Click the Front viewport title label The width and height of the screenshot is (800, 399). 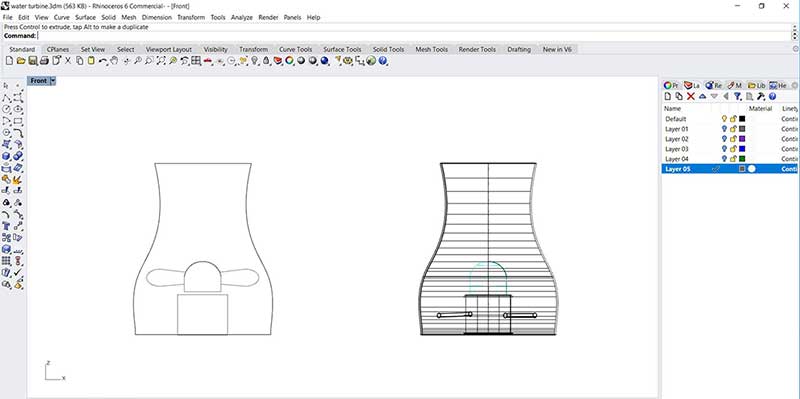pyautogui.click(x=39, y=81)
